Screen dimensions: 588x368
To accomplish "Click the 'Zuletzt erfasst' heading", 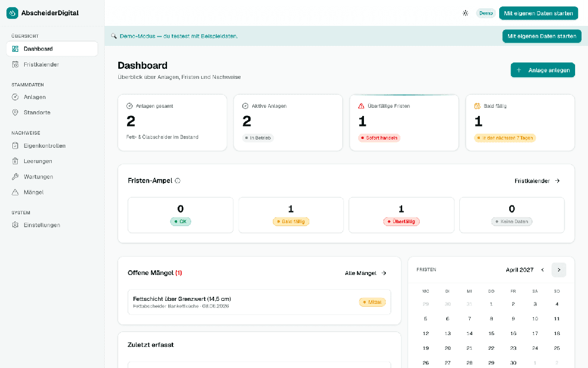I will 151,344.
